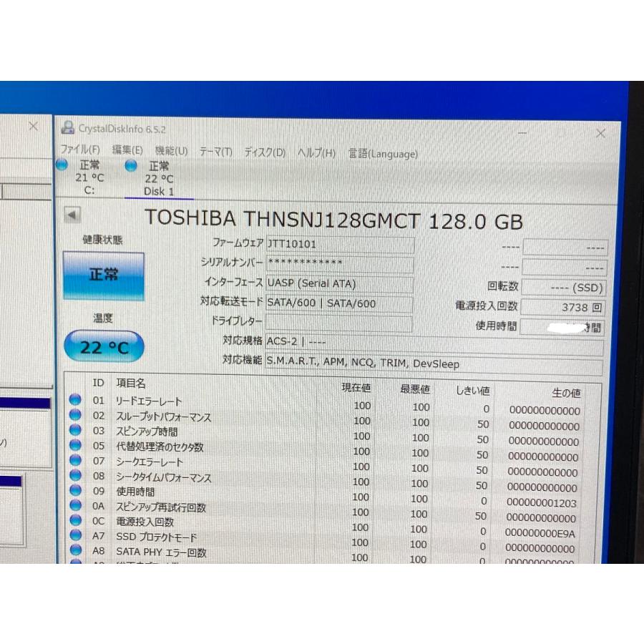Click raw value 000000000E9A
The width and height of the screenshot is (644, 644).
coord(540,534)
